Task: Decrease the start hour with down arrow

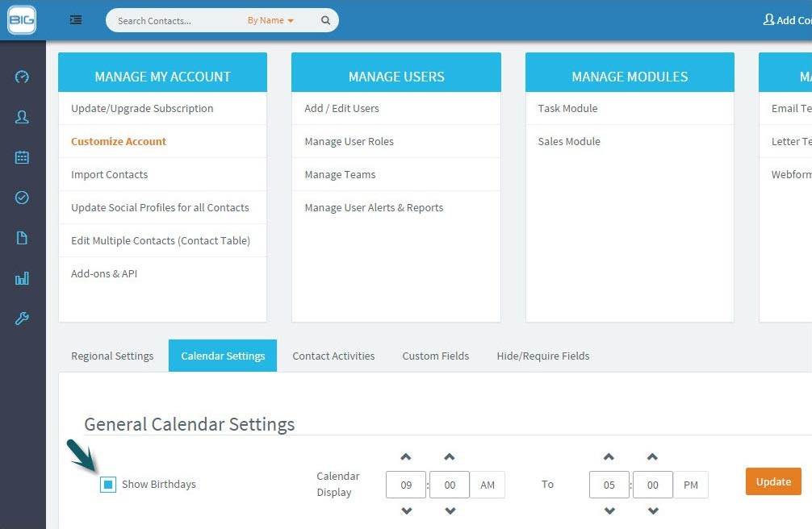Action: 407,511
